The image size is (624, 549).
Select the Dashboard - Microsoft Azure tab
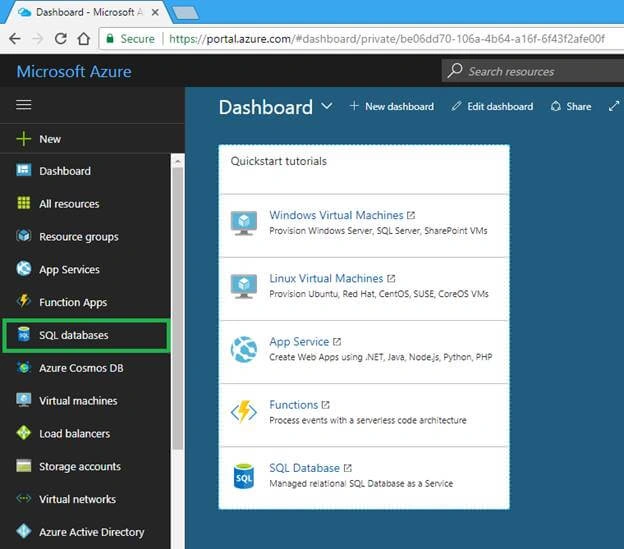coord(86,12)
